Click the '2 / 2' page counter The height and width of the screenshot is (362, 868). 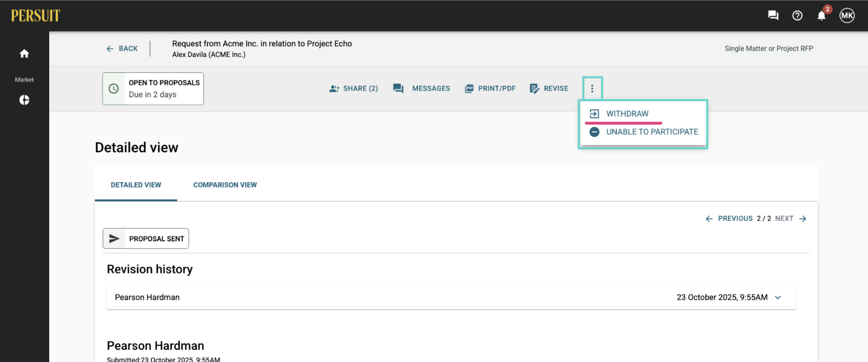tap(764, 219)
